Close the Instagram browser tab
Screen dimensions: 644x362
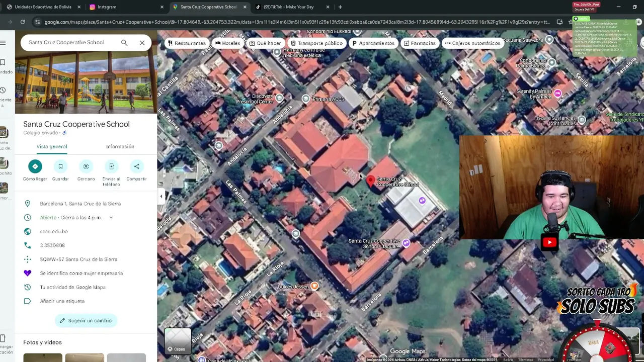pos(162,7)
